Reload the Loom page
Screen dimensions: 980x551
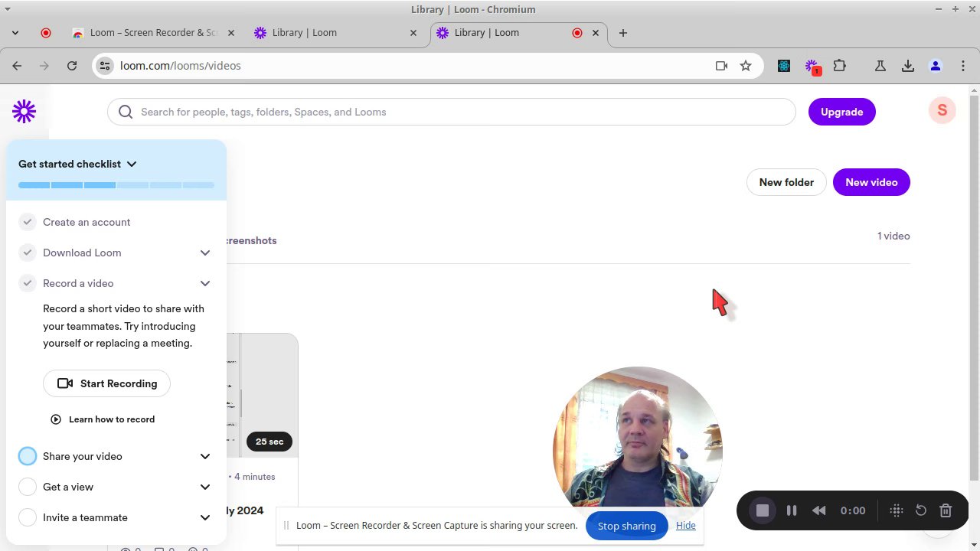[x=72, y=66]
